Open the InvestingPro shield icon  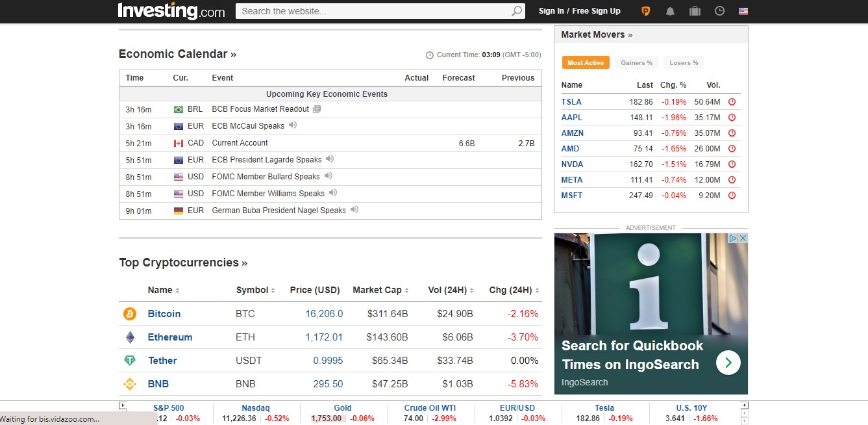point(645,11)
